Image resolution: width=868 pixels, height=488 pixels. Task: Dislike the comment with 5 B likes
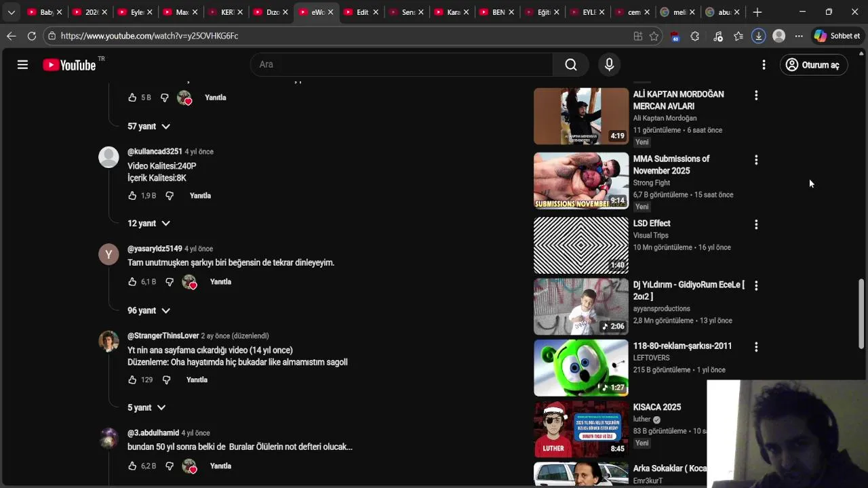pos(164,98)
